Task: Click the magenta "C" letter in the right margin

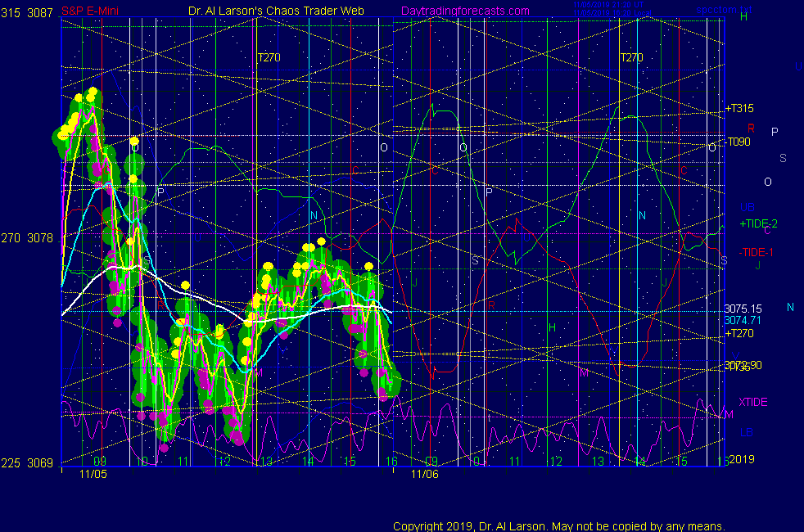Action: coord(767,231)
